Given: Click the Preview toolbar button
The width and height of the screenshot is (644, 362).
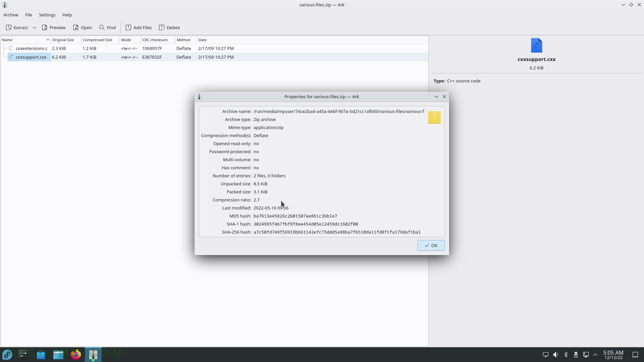Looking at the screenshot, I should (x=54, y=27).
